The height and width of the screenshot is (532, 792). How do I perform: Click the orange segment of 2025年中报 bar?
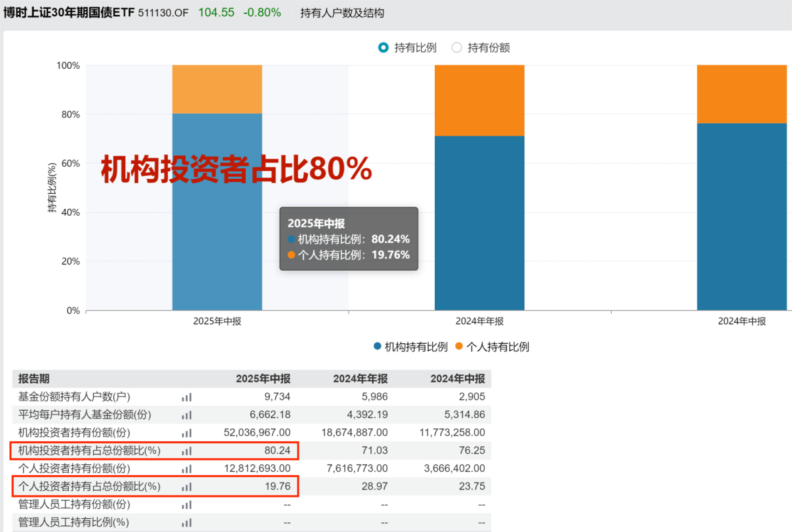tap(217, 89)
